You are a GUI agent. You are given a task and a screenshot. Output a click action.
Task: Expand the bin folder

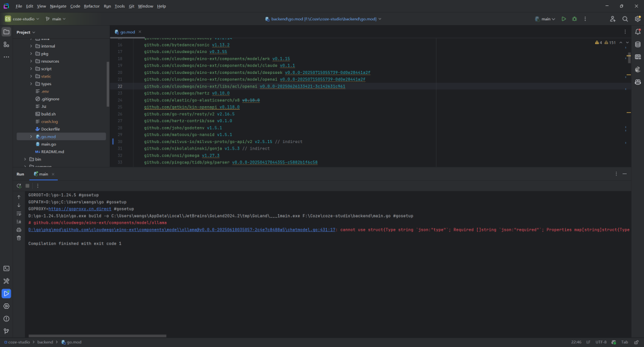[26, 159]
